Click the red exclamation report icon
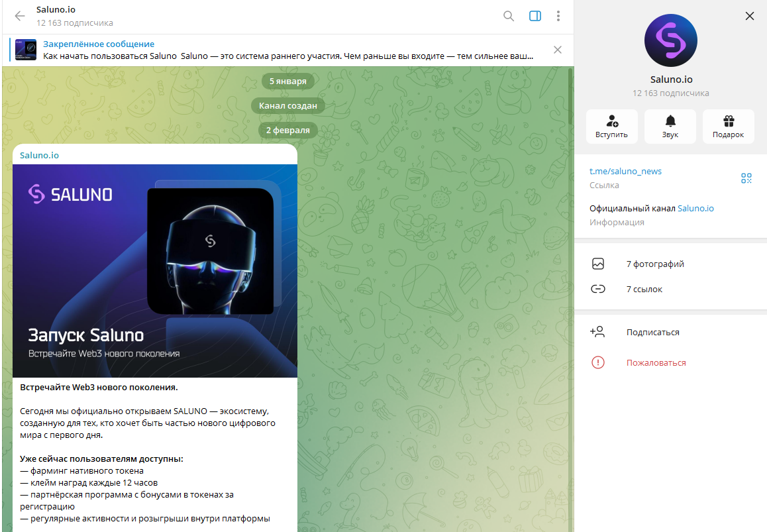Screen dimensions: 767x532 point(597,362)
